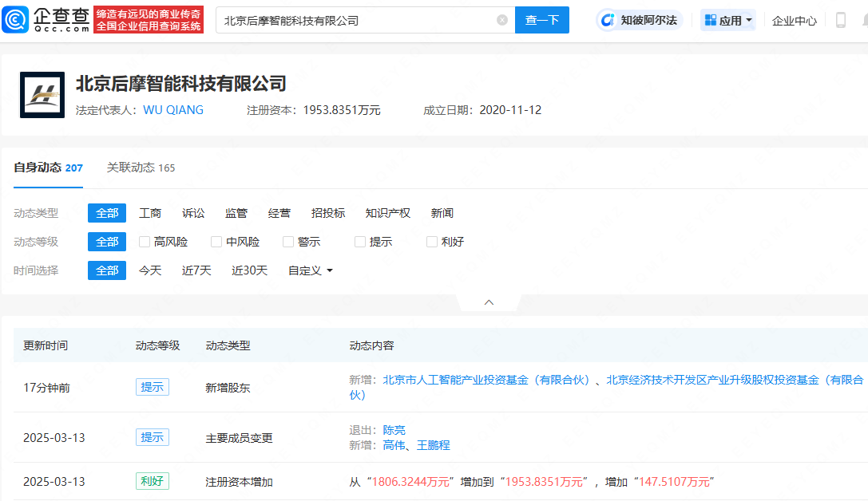Select 全部 in the 动态等级 row
868x501 pixels.
107,242
